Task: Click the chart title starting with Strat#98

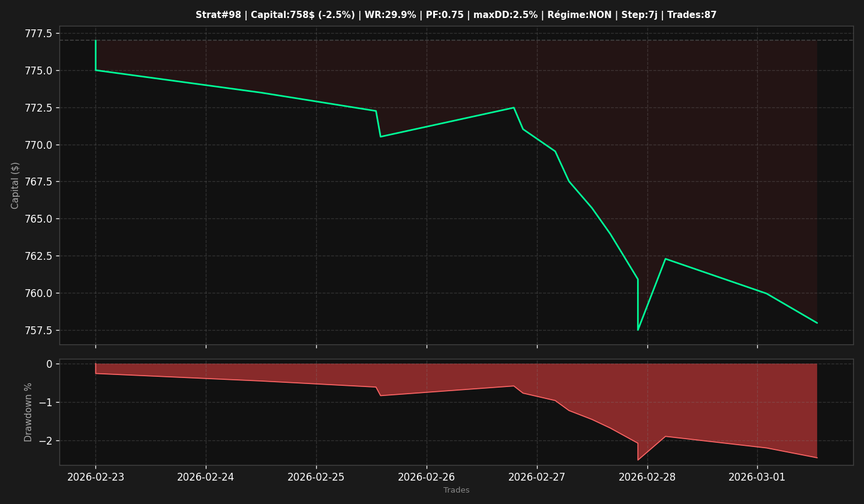Action: point(456,15)
